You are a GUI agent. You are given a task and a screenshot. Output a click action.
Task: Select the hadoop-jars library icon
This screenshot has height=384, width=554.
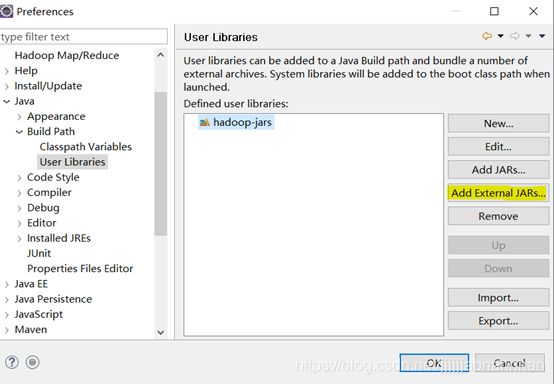pyautogui.click(x=205, y=122)
